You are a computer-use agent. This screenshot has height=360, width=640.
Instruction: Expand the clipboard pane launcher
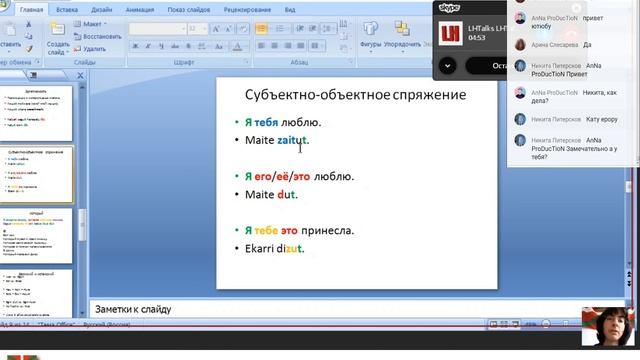pos(38,62)
